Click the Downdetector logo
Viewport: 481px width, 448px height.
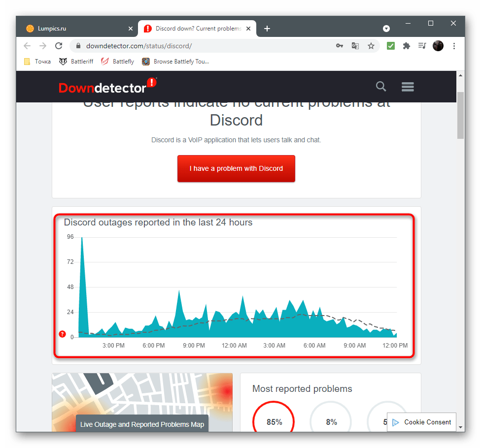(x=107, y=87)
